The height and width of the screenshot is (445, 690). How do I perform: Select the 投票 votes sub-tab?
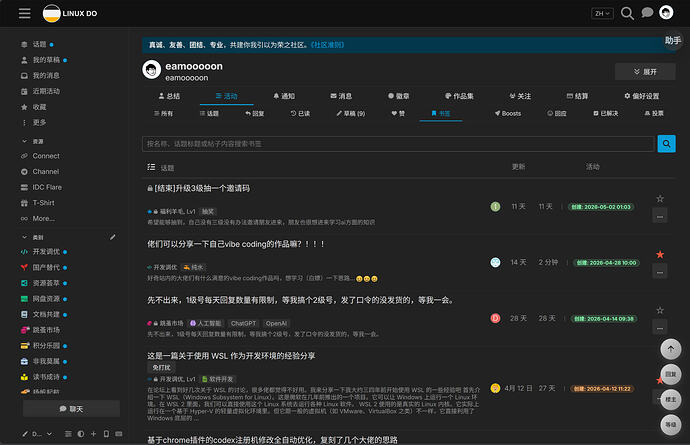[654, 114]
